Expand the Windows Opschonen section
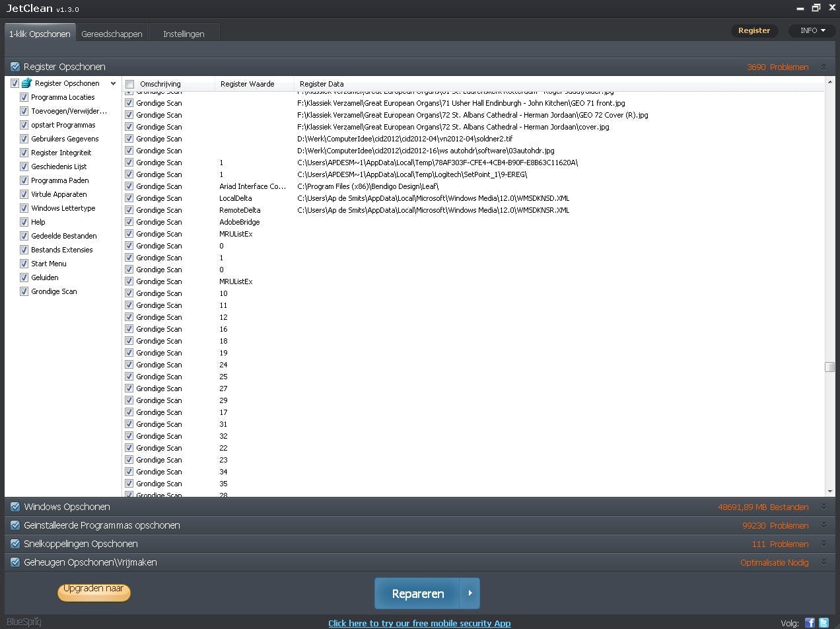The image size is (840, 629). point(823,507)
